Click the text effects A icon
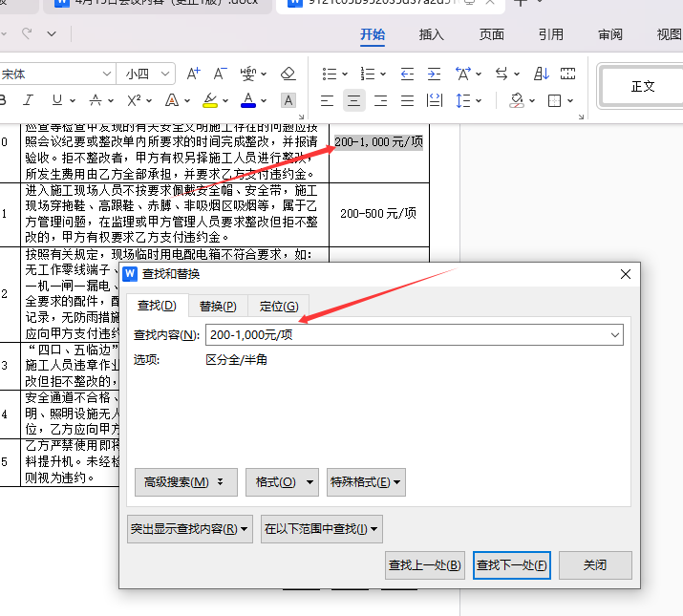 (x=172, y=100)
